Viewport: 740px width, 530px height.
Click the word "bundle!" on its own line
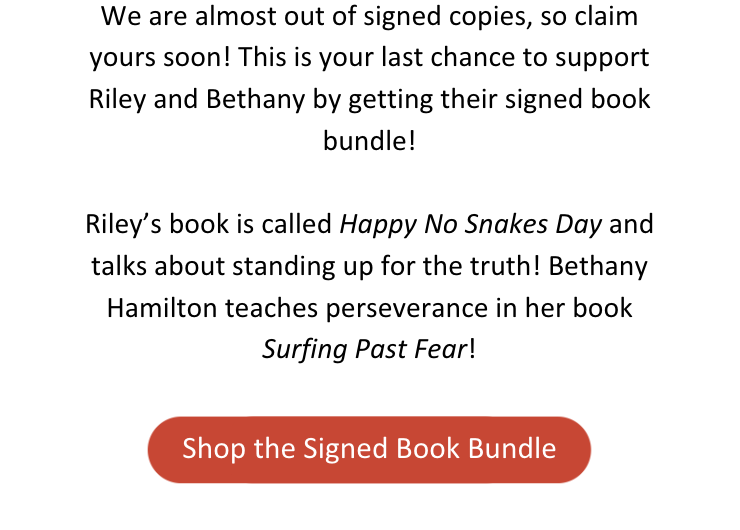[369, 140]
